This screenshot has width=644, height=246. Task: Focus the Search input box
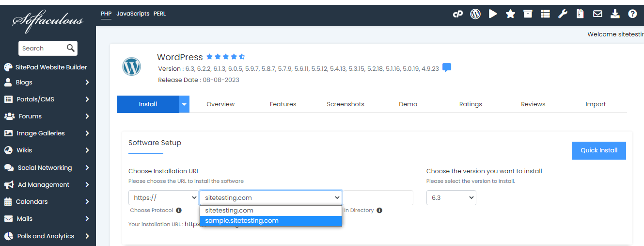(42, 48)
